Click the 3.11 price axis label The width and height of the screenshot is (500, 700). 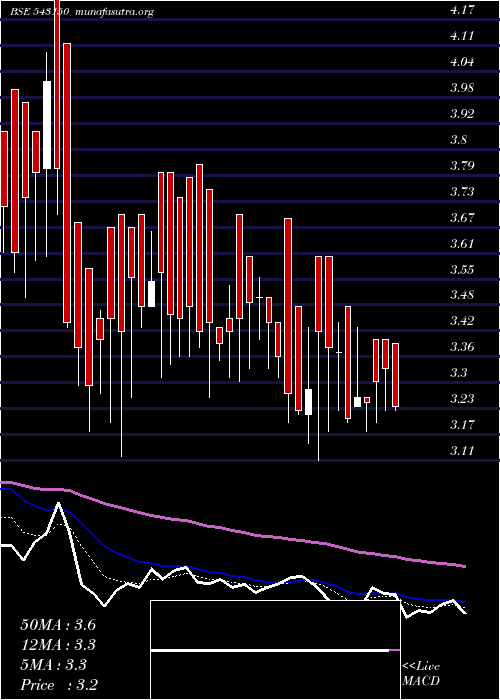point(462,451)
